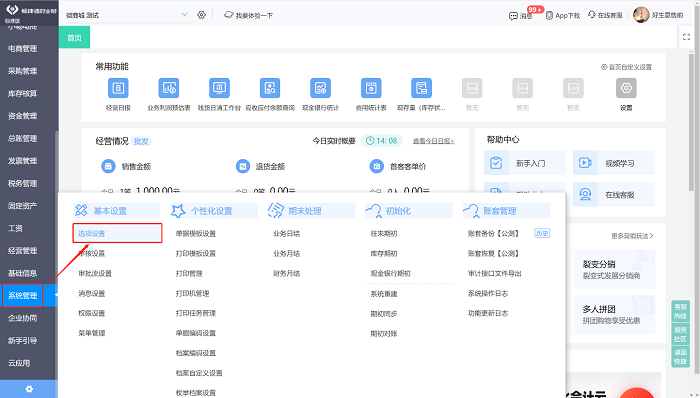700x398 pixels.
Task: Collapse the 系统管理 sidebar menu
Action: 23,295
